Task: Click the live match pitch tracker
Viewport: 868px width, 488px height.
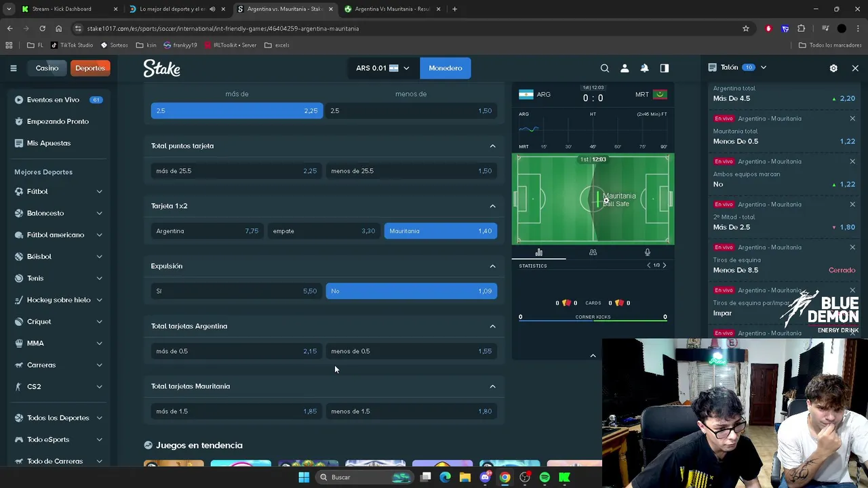Action: [x=593, y=199]
